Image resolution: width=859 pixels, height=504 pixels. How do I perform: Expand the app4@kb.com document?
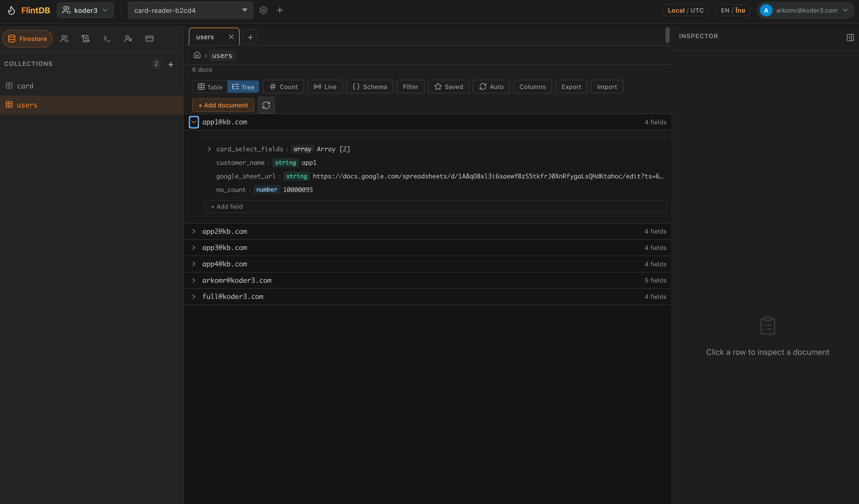pos(194,264)
